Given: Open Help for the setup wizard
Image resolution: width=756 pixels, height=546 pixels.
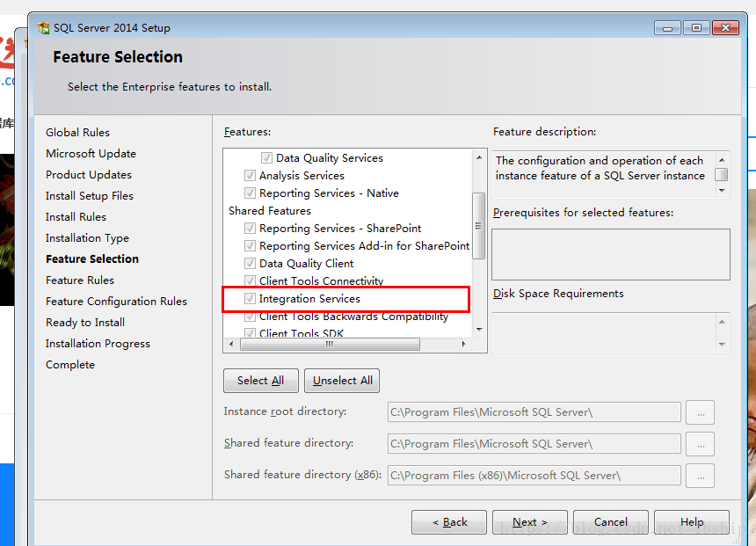Looking at the screenshot, I should [692, 522].
